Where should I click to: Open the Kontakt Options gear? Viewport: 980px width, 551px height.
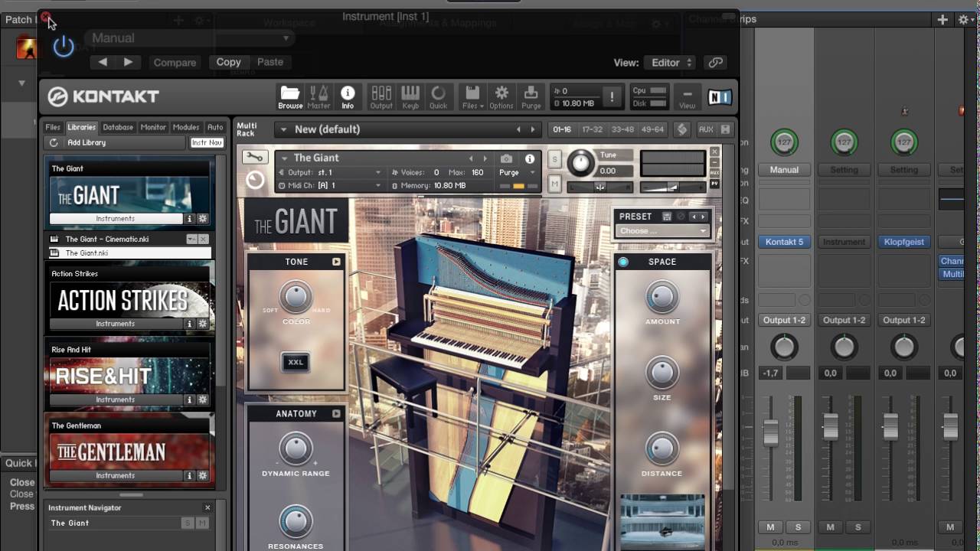tap(501, 97)
